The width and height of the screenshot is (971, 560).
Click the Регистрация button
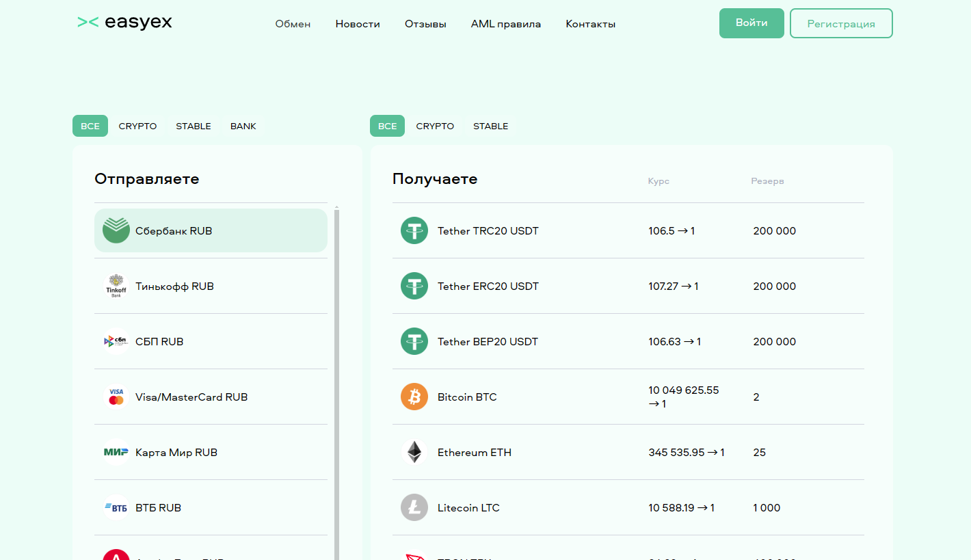(x=841, y=23)
